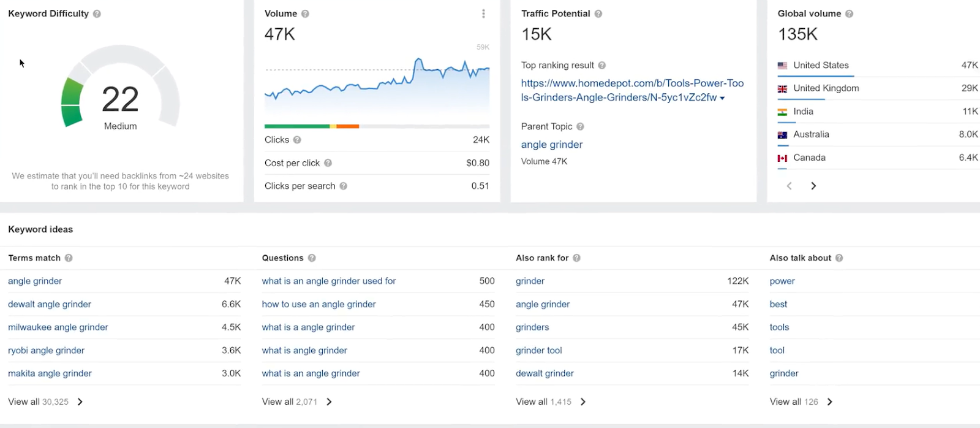Click the United Kingdom flag icon
Screen dimensions: 980x428
782,89
